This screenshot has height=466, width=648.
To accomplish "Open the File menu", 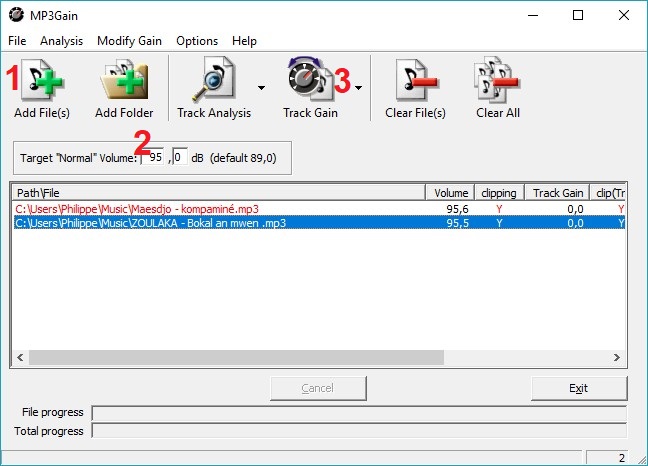I will tap(17, 41).
